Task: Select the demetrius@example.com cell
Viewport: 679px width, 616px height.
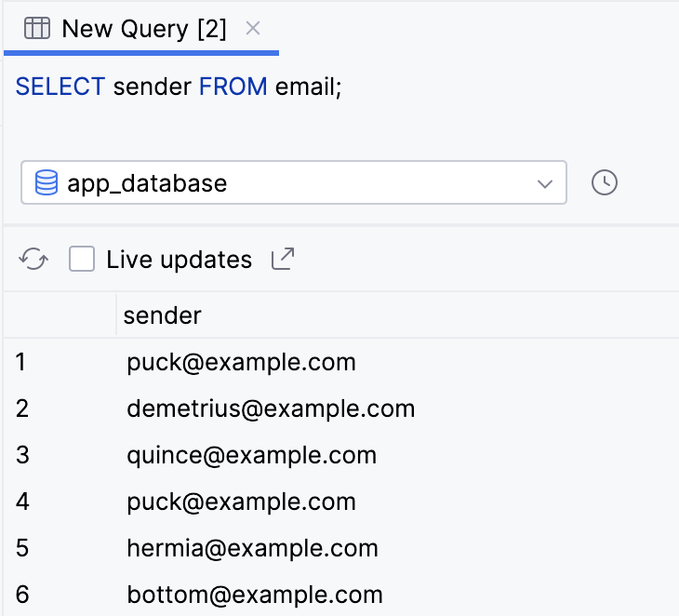Action: pos(270,408)
